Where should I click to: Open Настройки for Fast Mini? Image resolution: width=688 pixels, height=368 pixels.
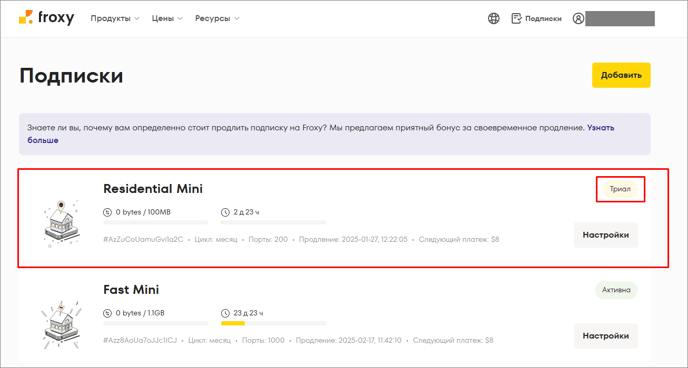(606, 336)
